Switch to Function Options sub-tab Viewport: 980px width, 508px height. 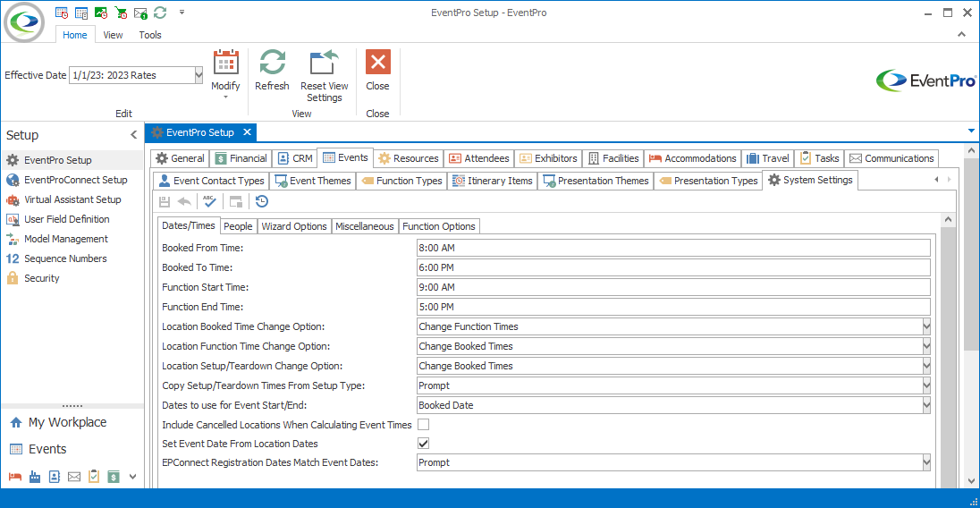[x=439, y=226]
